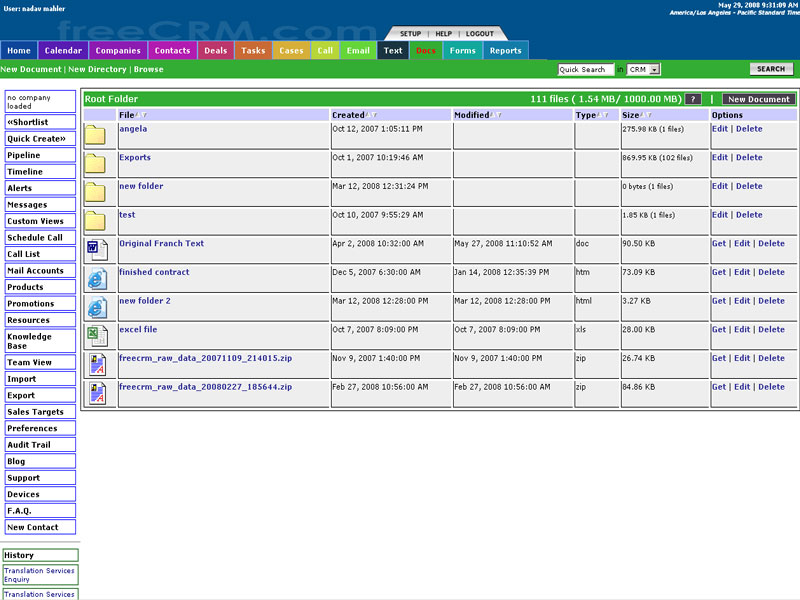Open Alerts in the sidebar
The height and width of the screenshot is (600, 800).
pos(40,188)
